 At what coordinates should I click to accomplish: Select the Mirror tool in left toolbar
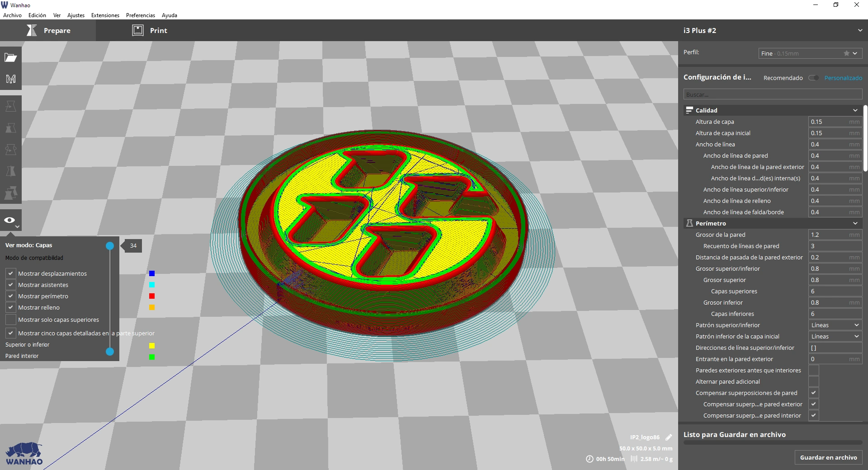pos(11,171)
